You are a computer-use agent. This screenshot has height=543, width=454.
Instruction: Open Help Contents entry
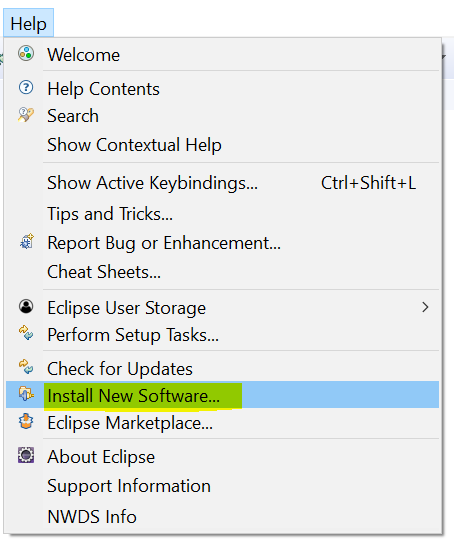222,88
